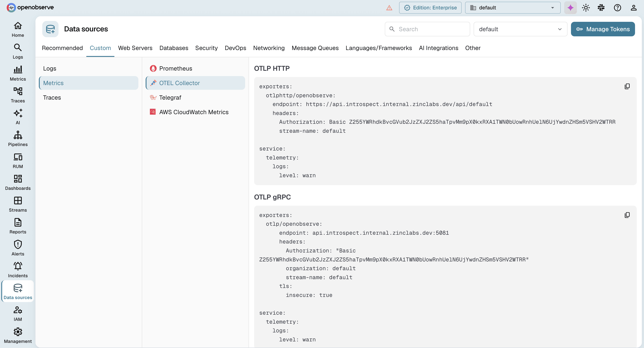Click 'organization: default' line
The image size is (644, 348).
point(321,268)
